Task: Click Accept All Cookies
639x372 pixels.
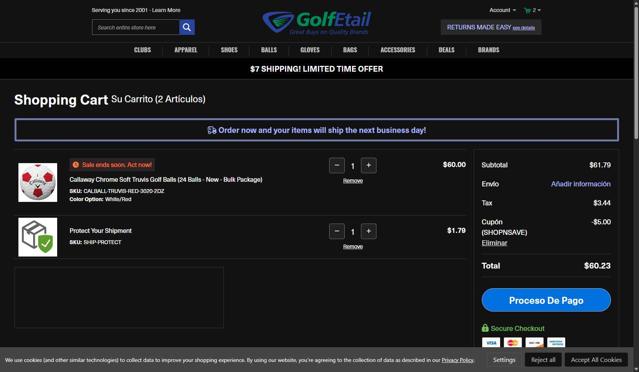Action: [596, 360]
